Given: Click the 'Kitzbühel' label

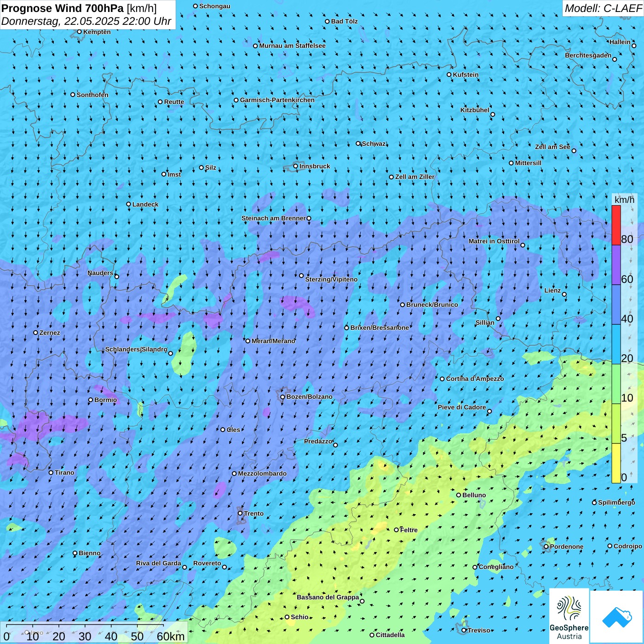Looking at the screenshot, I should pos(475,110).
